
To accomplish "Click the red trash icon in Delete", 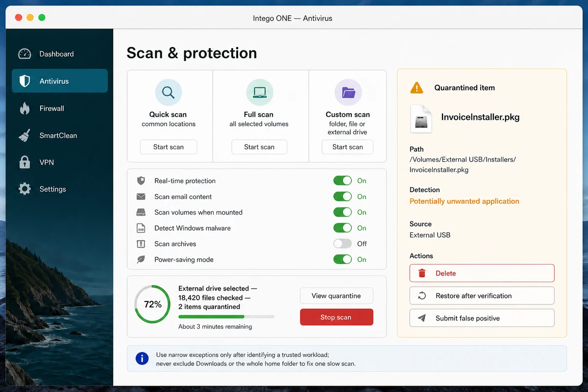I will coord(422,273).
